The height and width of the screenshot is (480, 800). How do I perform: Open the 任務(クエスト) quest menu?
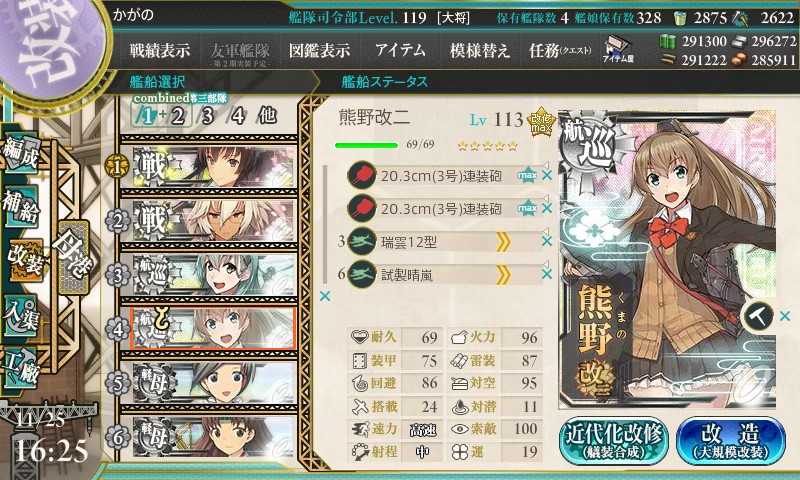coord(560,50)
